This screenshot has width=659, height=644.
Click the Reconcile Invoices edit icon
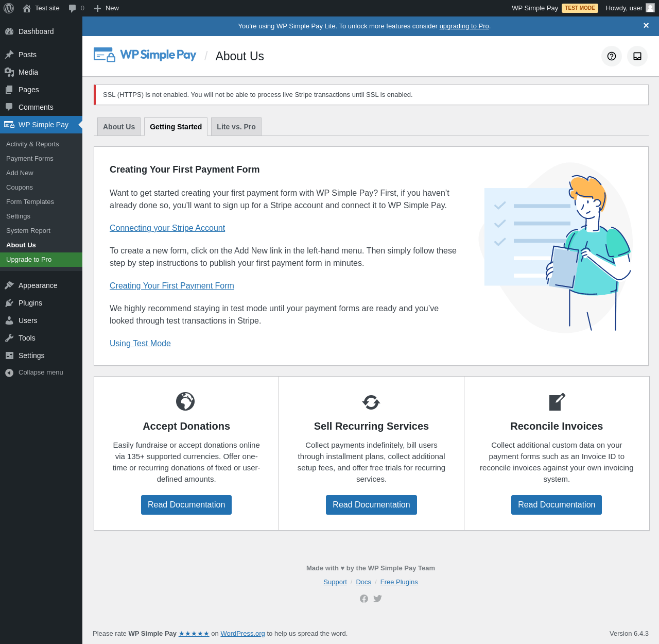coord(557,402)
